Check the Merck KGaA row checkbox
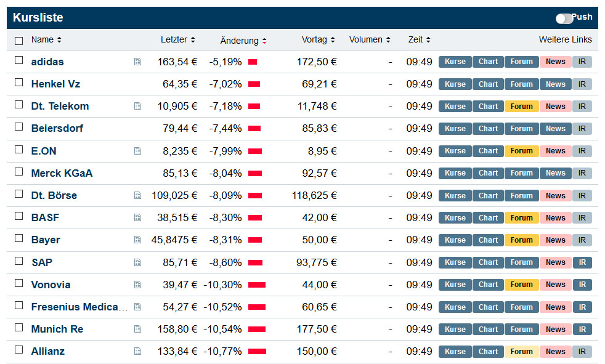 pos(18,172)
